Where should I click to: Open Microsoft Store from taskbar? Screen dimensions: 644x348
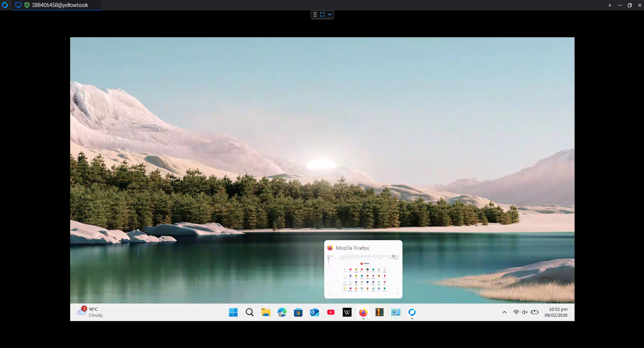[x=298, y=312]
